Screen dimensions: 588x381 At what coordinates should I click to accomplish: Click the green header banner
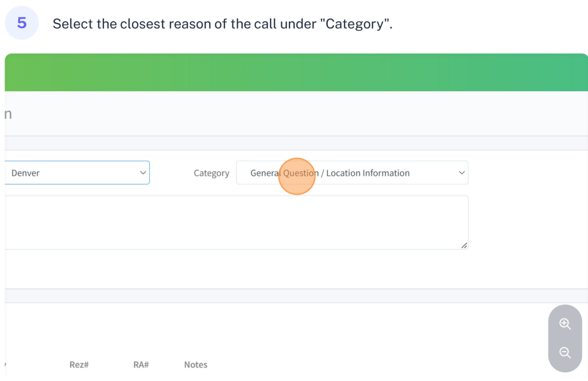(296, 72)
